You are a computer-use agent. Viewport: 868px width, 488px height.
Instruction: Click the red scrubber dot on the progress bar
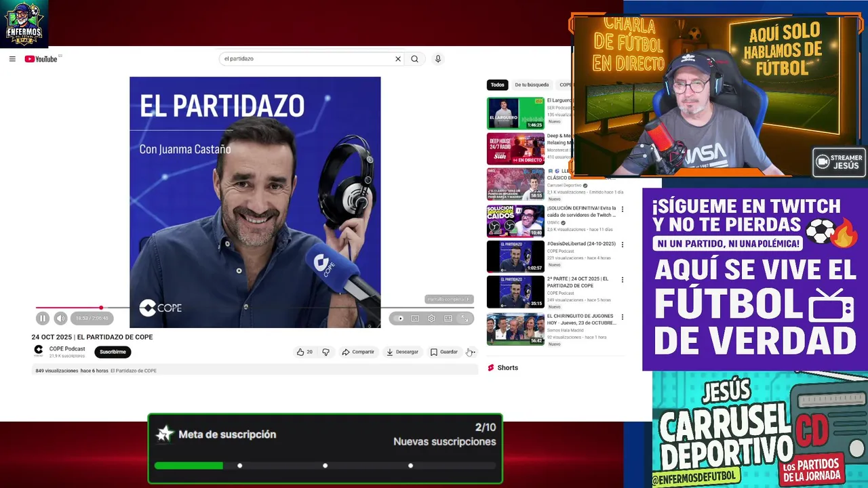point(101,308)
